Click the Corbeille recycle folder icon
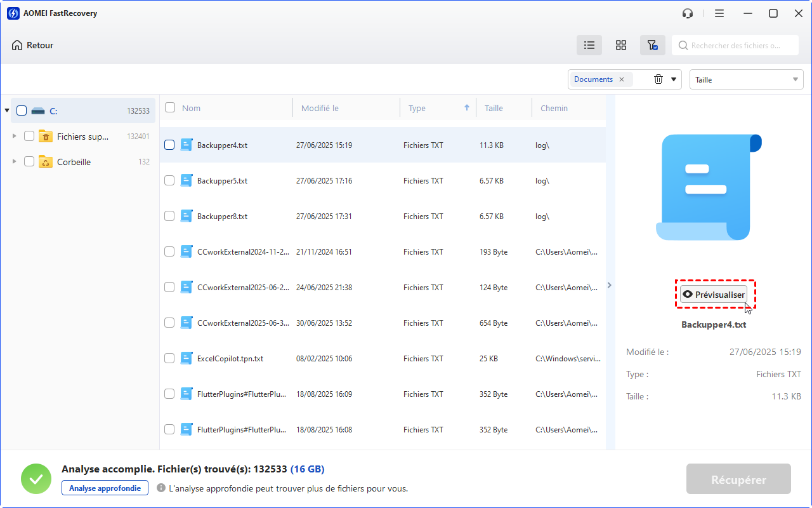 pyautogui.click(x=46, y=162)
